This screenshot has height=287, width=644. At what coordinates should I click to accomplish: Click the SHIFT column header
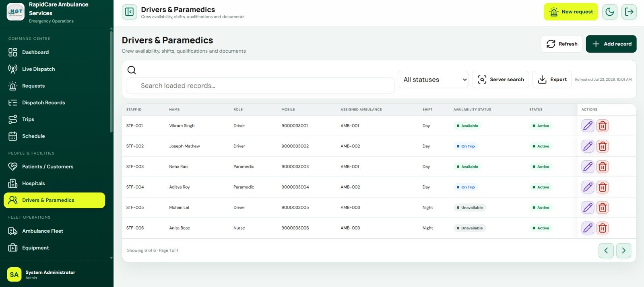pyautogui.click(x=427, y=110)
